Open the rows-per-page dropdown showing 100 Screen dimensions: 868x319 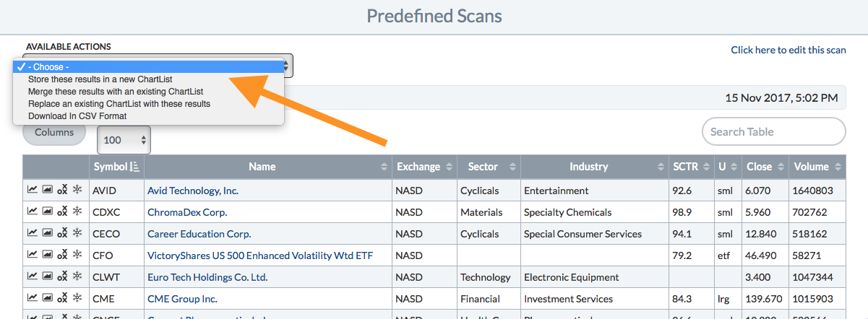(124, 140)
